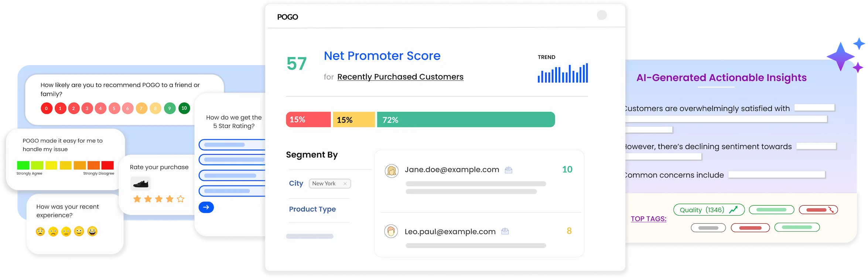Open the TOP TAGS link
868x278 pixels.
(x=649, y=219)
